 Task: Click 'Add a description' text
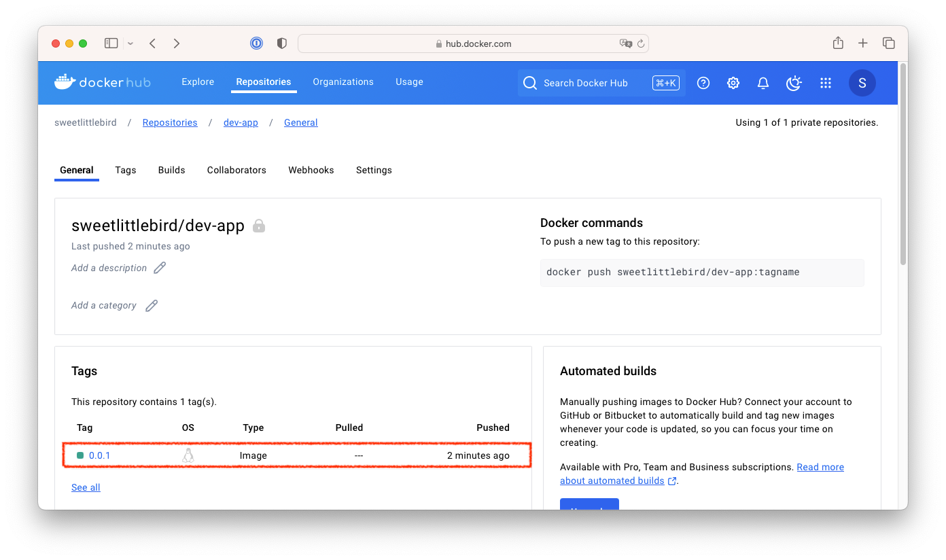coord(109,268)
